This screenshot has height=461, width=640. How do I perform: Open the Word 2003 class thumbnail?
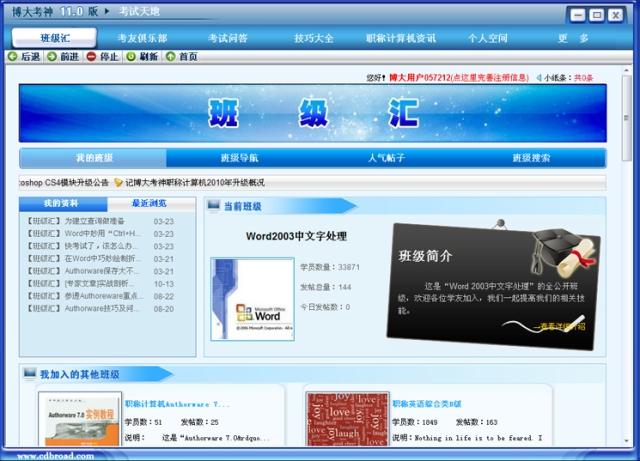251,299
